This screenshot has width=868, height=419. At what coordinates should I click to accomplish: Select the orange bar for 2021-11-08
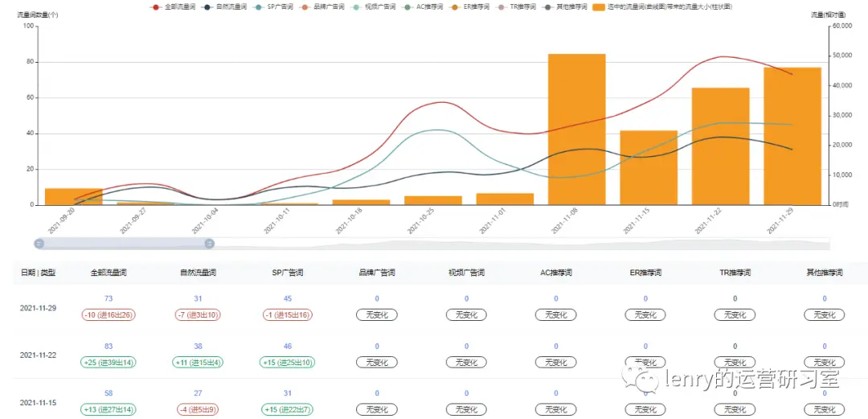577,129
